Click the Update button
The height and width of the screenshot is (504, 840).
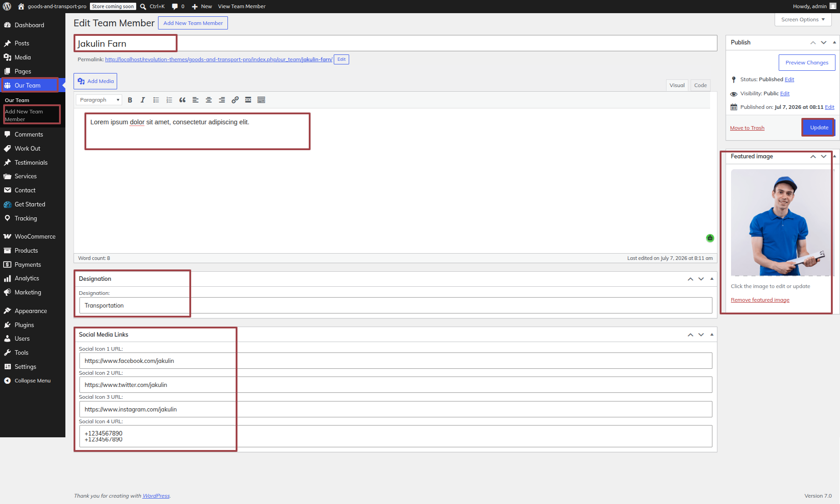point(819,127)
